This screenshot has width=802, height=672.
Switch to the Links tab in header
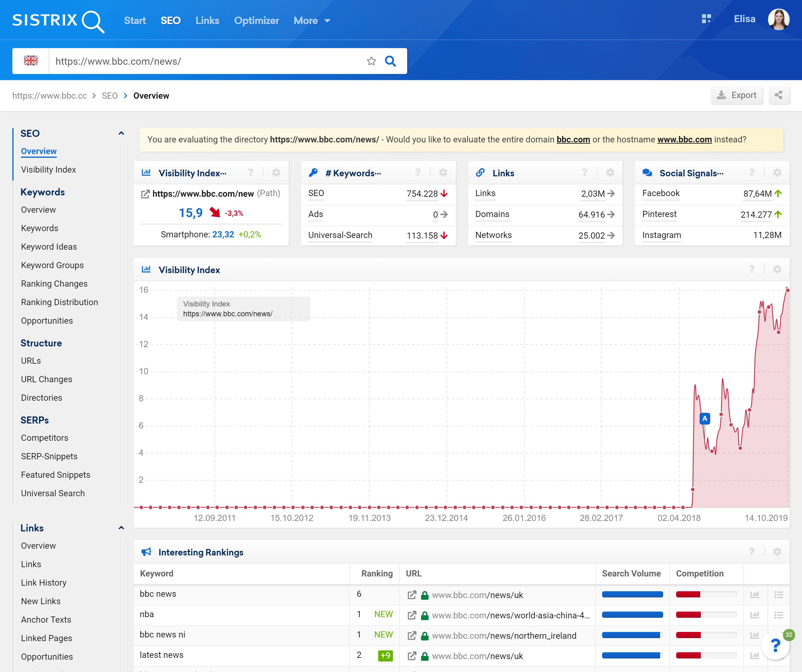(207, 21)
